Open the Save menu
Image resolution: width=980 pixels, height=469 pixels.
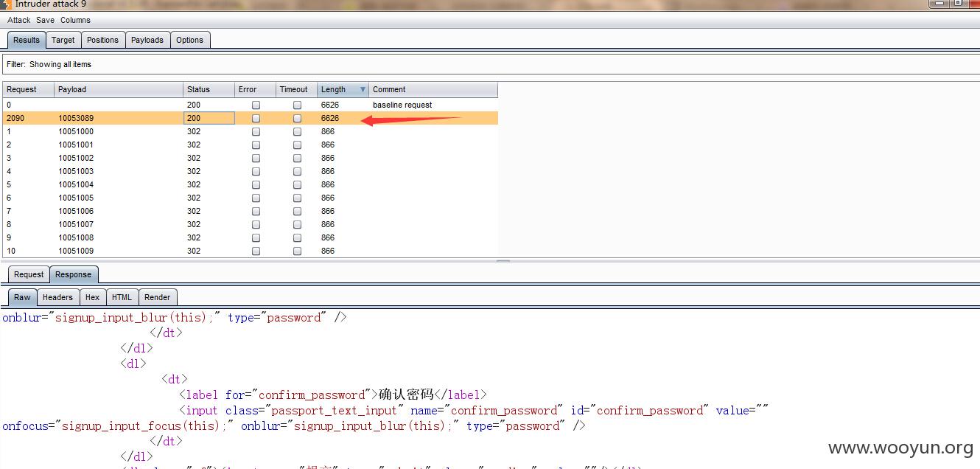45,20
